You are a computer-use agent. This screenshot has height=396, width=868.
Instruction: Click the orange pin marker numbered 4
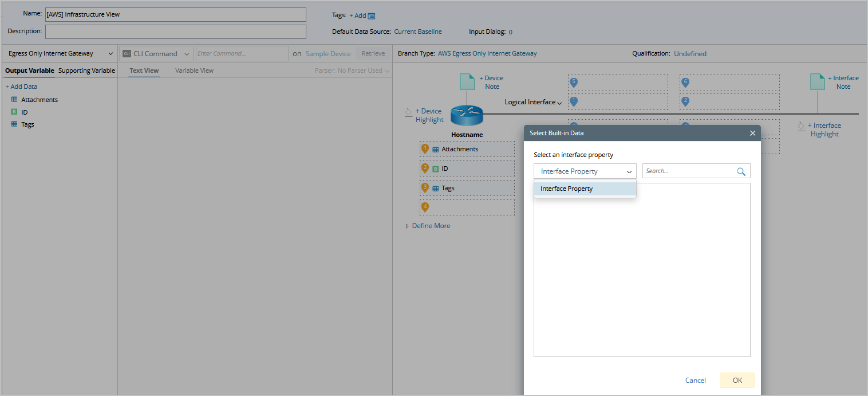tap(425, 207)
